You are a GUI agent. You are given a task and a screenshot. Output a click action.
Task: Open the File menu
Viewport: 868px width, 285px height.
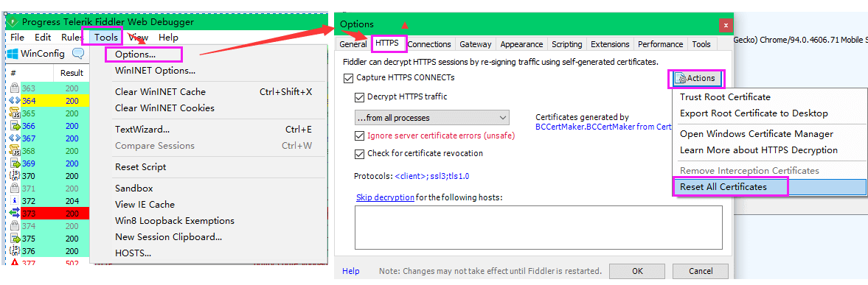coord(17,38)
